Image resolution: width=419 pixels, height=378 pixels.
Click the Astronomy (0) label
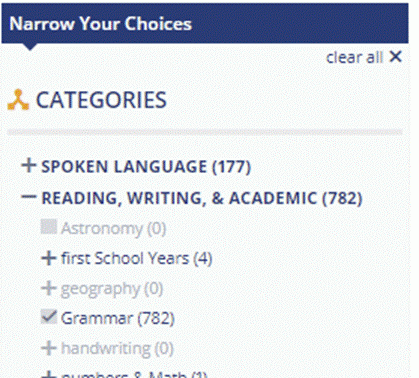pos(113,229)
